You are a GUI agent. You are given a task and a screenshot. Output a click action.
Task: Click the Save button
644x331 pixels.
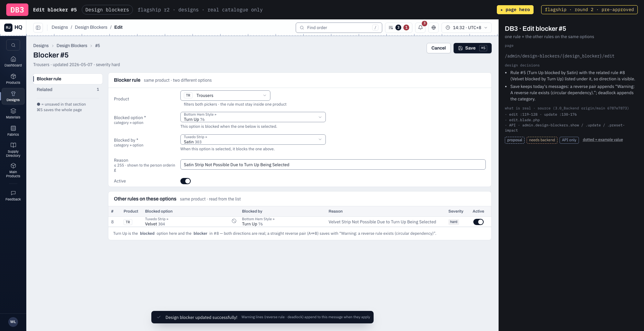pos(473,48)
